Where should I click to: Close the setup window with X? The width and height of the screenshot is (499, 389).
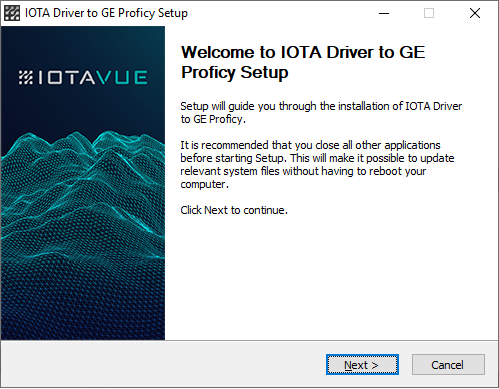[x=475, y=13]
